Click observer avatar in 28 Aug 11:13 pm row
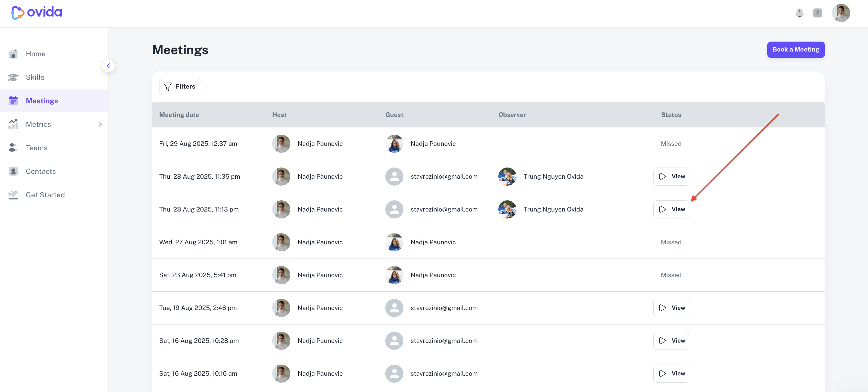Viewport: 868px width, 392px height. 507,209
